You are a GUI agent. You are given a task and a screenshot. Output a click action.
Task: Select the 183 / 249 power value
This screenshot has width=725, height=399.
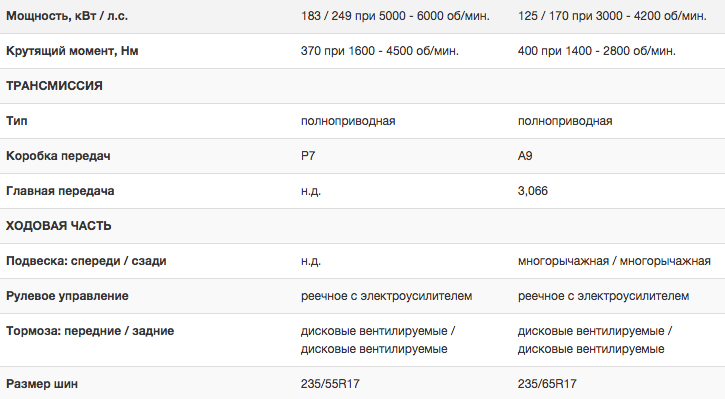(395, 16)
